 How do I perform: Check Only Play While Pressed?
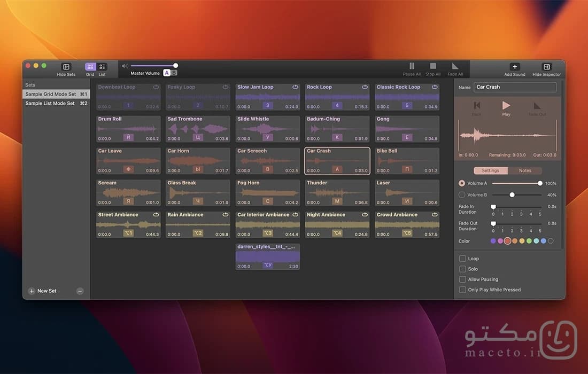[x=462, y=290]
